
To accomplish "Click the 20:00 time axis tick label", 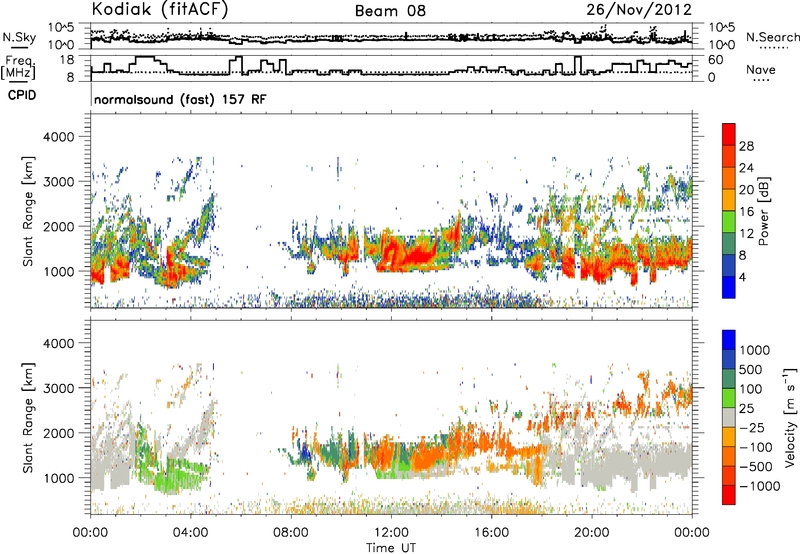I will [591, 533].
